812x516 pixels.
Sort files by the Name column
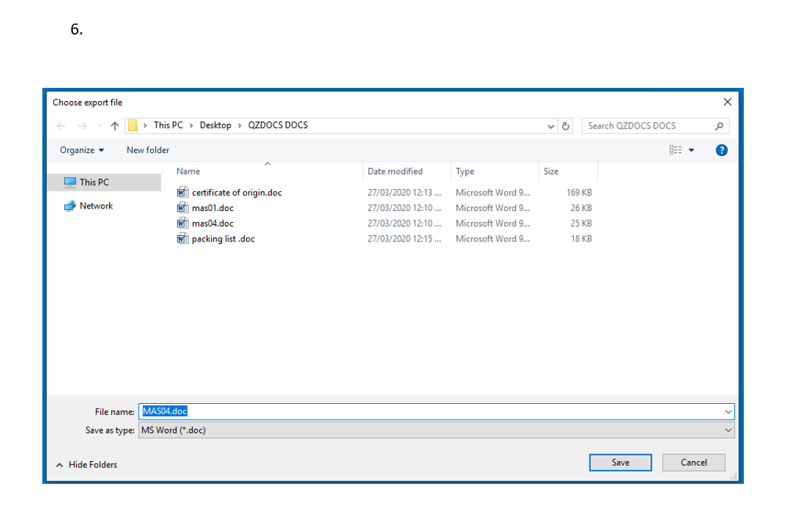pyautogui.click(x=188, y=172)
